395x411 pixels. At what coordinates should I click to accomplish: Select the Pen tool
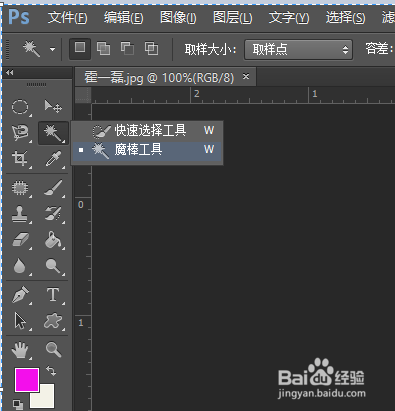pos(20,295)
